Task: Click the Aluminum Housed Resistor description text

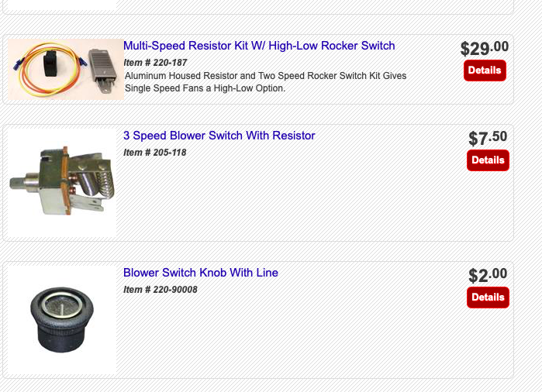Action: pos(265,82)
